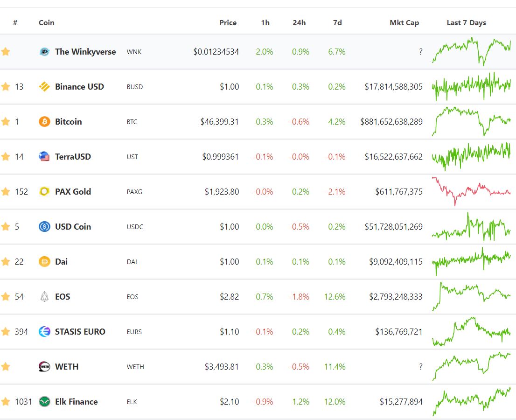516x420 pixels.
Task: Open the Binance USD coin page
Action: point(79,87)
